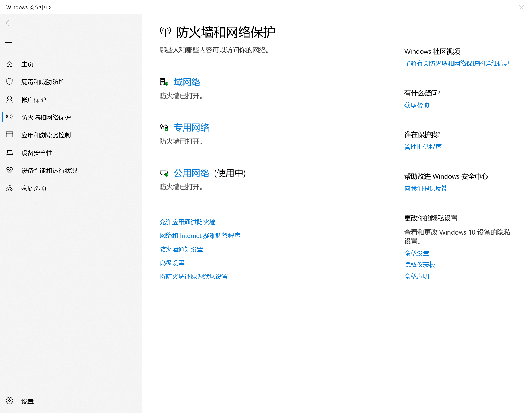Open the 专用网络 firewall settings
The image size is (532, 413).
click(x=191, y=128)
